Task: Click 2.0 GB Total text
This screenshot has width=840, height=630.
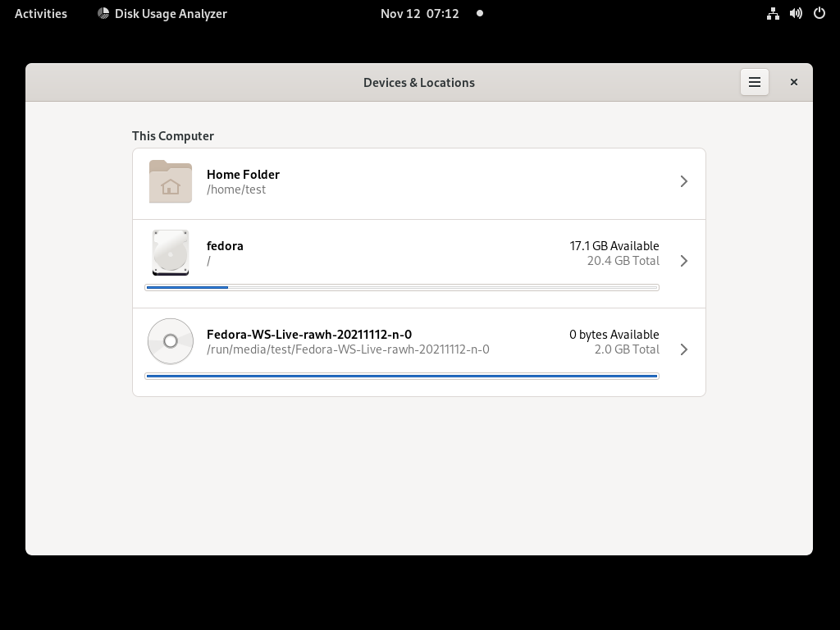Action: click(x=627, y=349)
